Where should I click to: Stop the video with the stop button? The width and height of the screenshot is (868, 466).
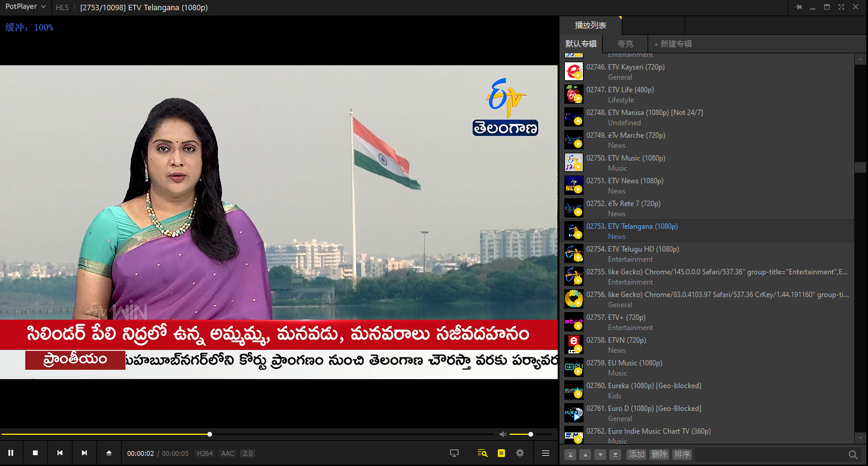[x=35, y=453]
